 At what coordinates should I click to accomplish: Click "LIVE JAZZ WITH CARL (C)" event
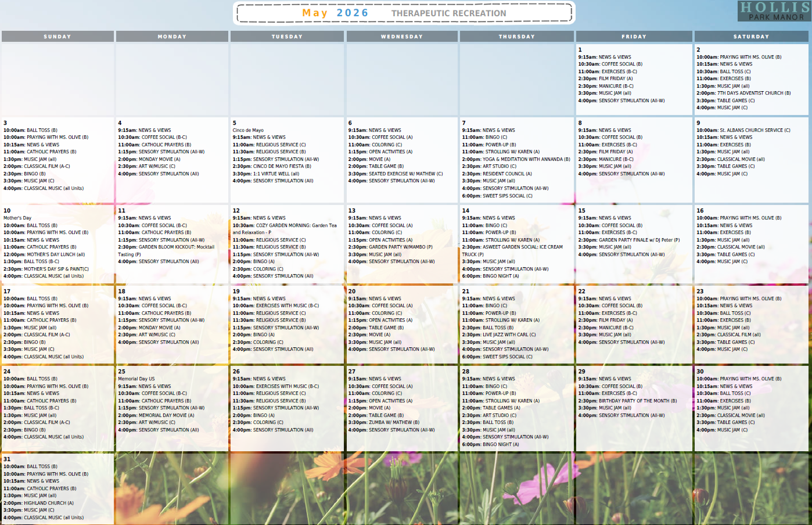click(x=509, y=335)
